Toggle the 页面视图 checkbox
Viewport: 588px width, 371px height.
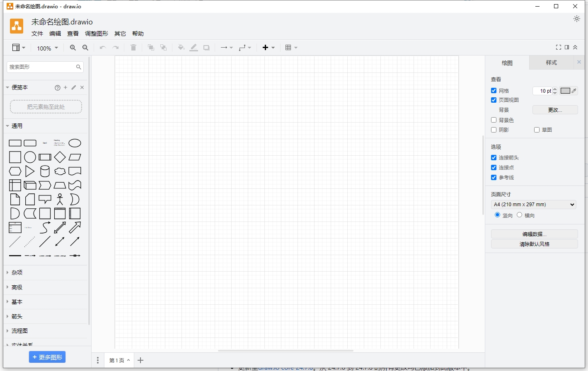coord(494,100)
